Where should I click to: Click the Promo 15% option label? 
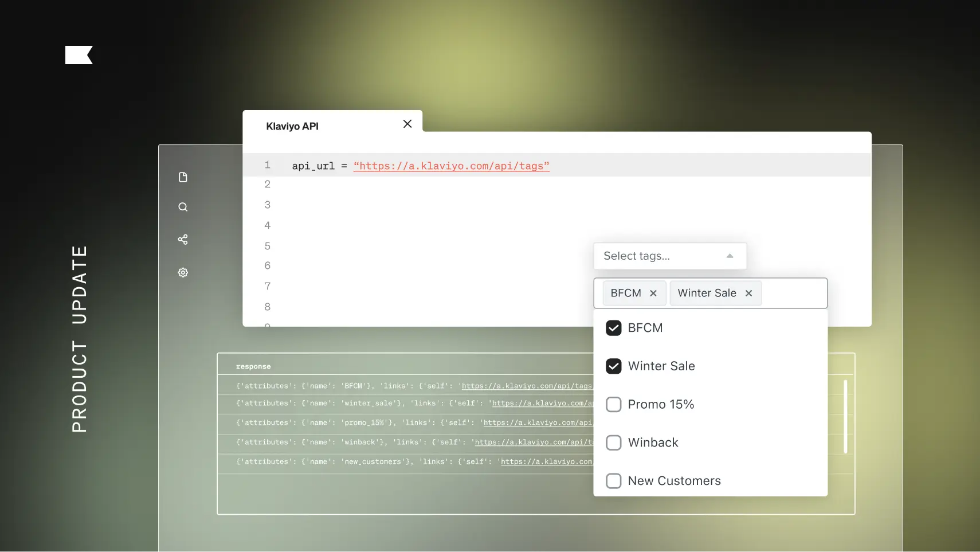(661, 404)
